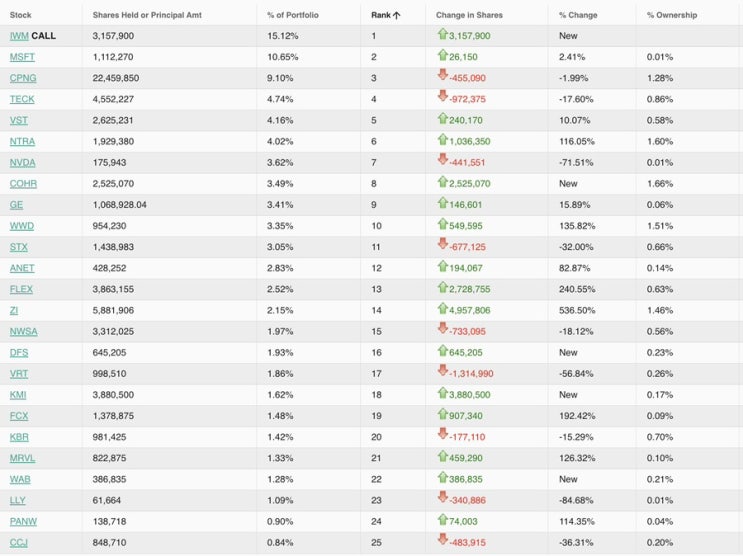Sort by % Ownership column header

tap(671, 15)
